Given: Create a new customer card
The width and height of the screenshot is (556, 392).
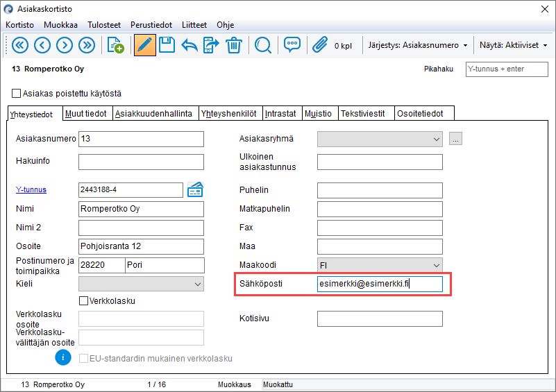Looking at the screenshot, I should coord(115,45).
